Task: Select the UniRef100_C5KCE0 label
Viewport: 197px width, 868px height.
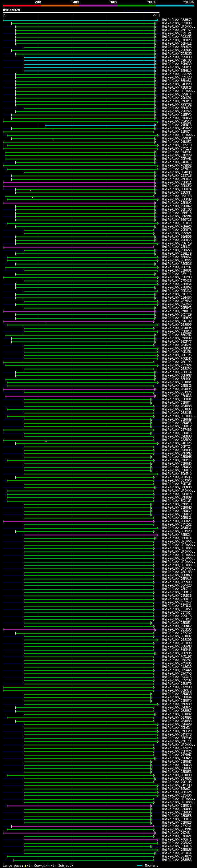Action: pos(177,186)
